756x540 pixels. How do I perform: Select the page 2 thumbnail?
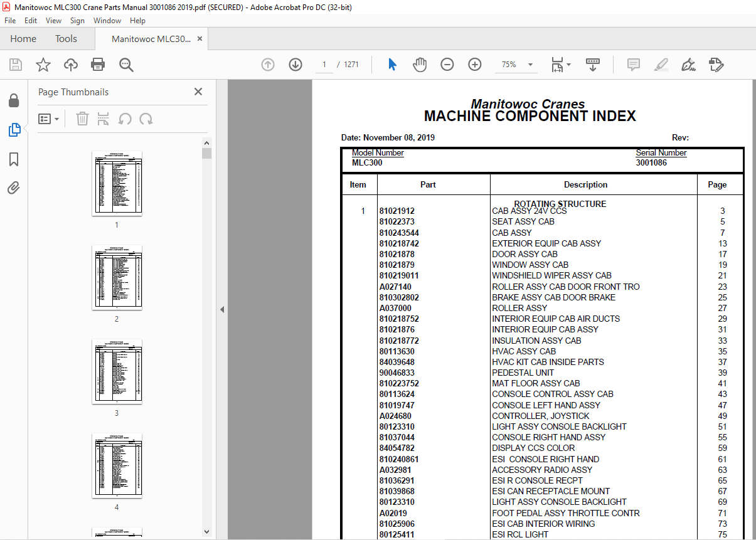[x=117, y=277]
